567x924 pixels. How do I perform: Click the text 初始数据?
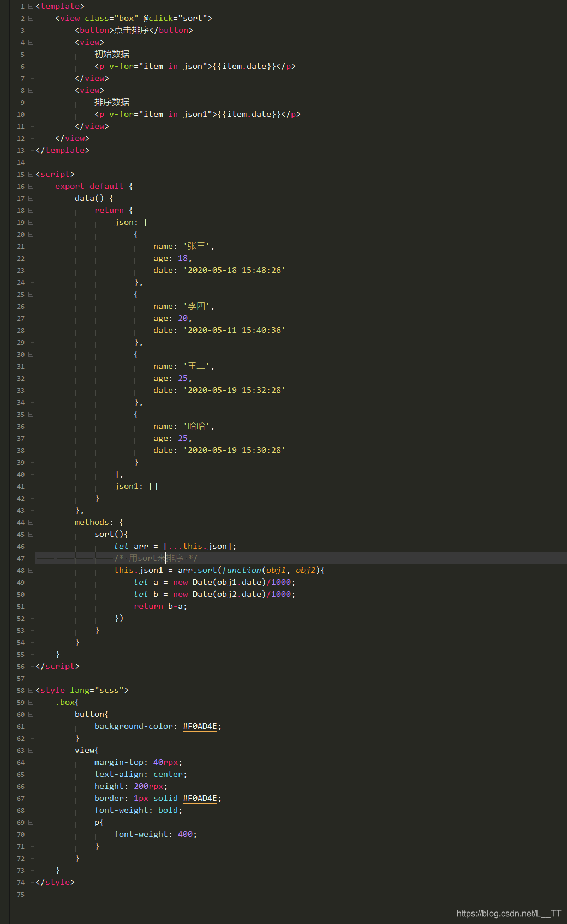point(112,54)
